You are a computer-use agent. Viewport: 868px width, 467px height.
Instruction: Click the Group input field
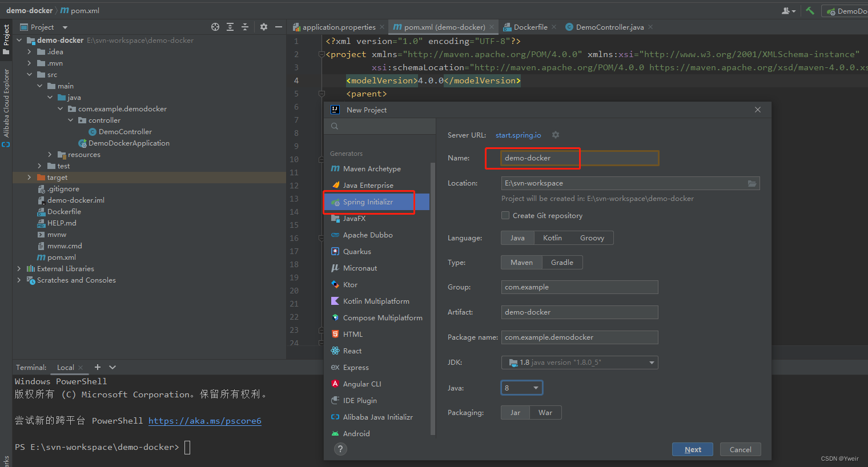(x=580, y=287)
